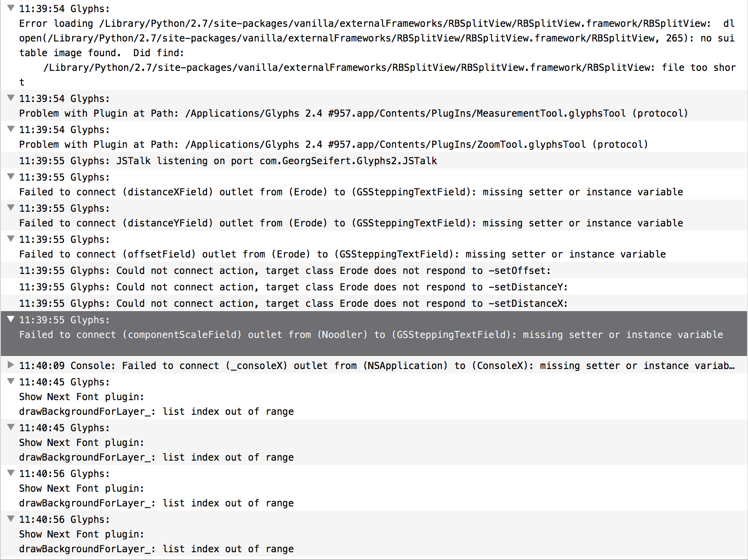Image resolution: width=748 pixels, height=560 pixels.
Task: Click the componentScaleField Noodler failure message text
Action: (371, 334)
